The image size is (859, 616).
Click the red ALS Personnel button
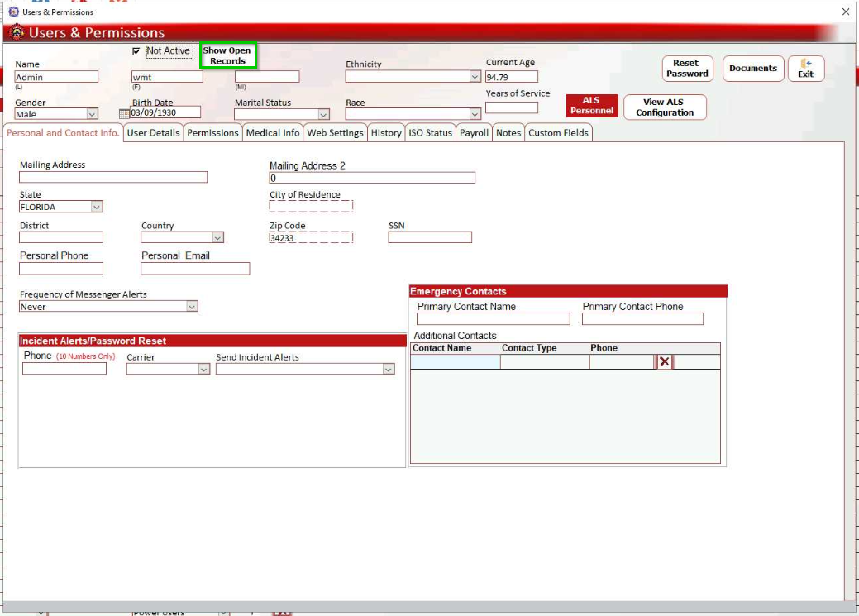click(591, 106)
